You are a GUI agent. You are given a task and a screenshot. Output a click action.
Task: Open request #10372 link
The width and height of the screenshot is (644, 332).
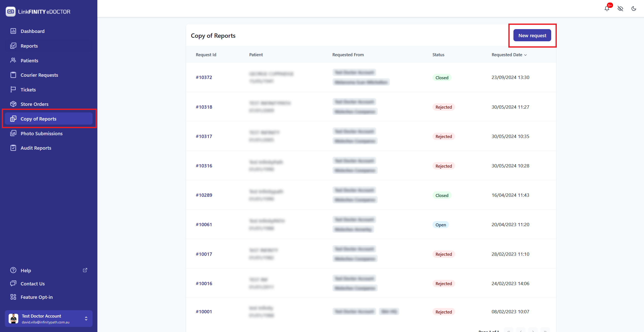[x=204, y=77]
